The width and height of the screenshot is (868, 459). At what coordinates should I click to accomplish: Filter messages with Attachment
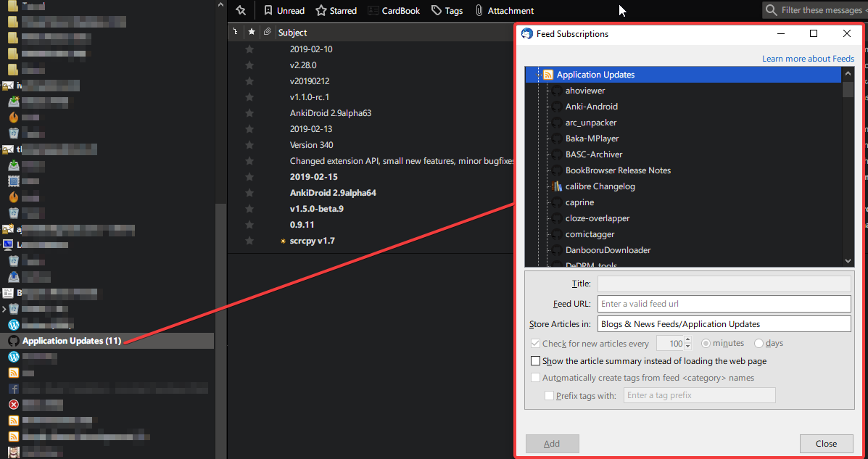[x=504, y=11]
